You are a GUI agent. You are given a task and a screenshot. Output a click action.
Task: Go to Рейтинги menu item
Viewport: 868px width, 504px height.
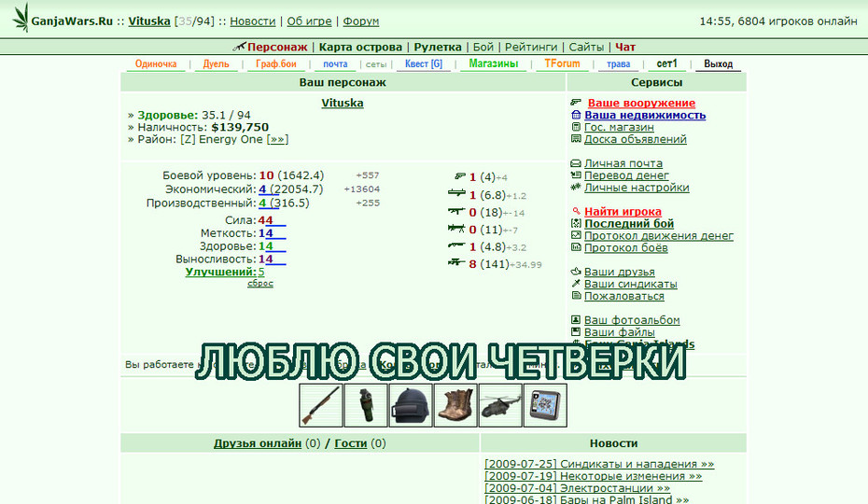[x=531, y=47]
